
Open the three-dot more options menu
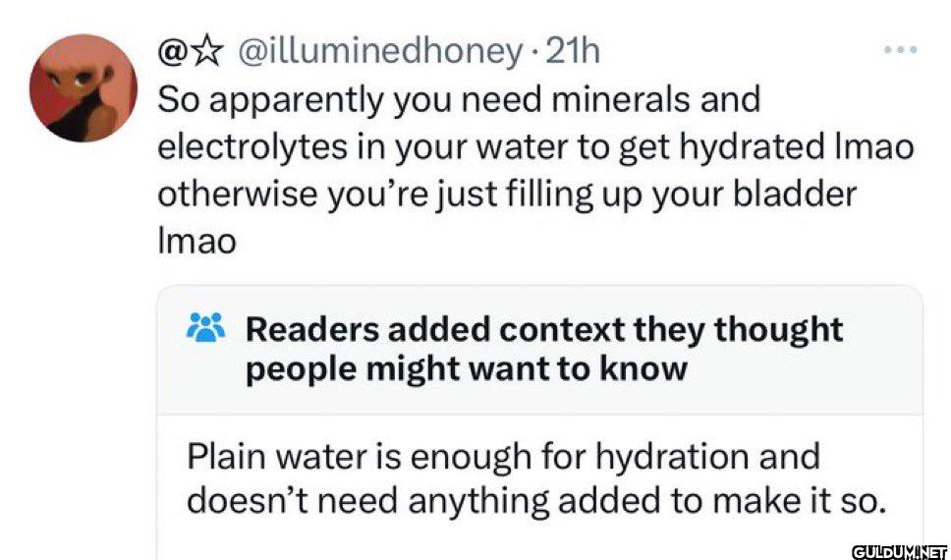pyautogui.click(x=901, y=50)
